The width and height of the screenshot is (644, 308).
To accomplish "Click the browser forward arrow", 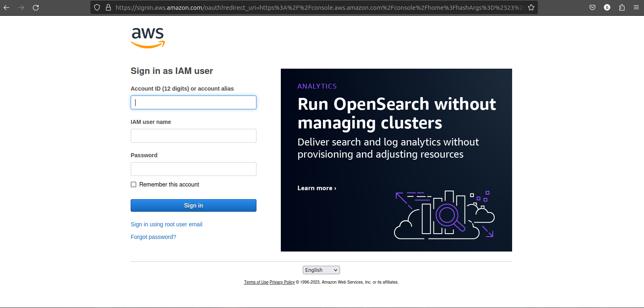I will pos(21,7).
